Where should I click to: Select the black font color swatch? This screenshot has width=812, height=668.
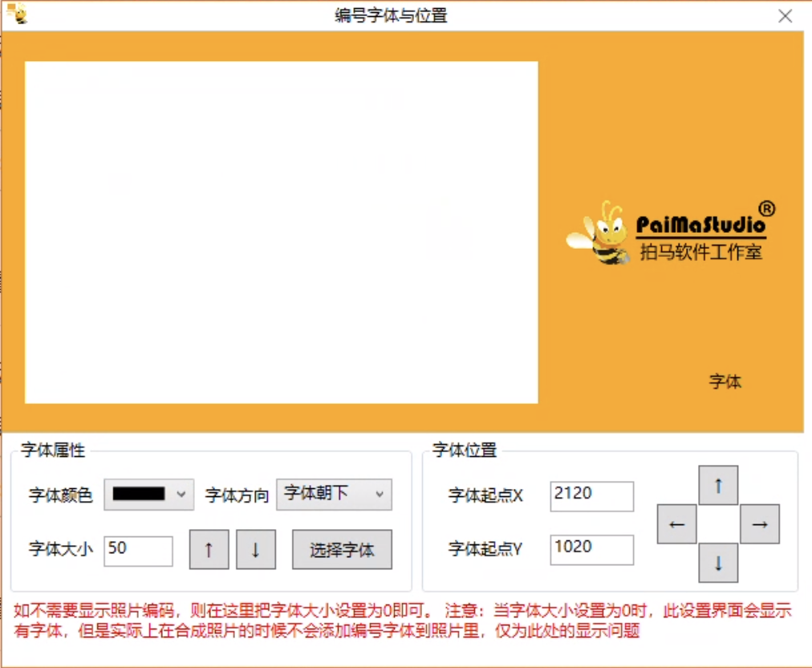[139, 494]
